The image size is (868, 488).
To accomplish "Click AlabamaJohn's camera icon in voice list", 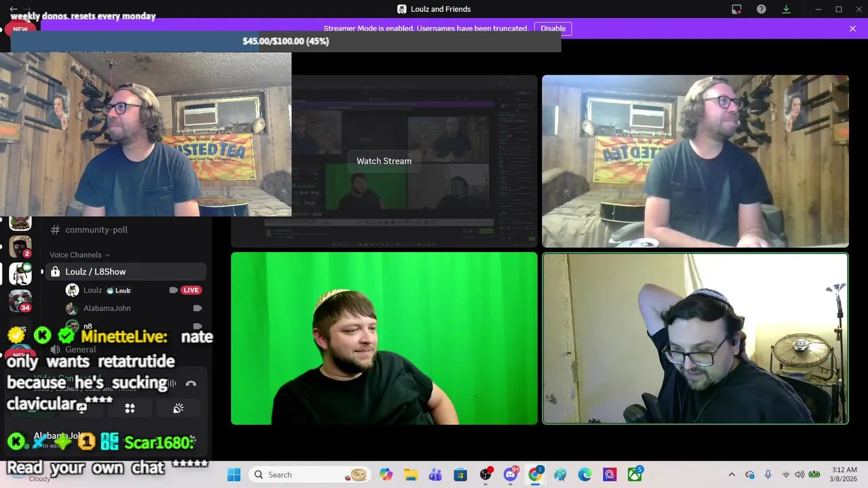I will coord(197,308).
